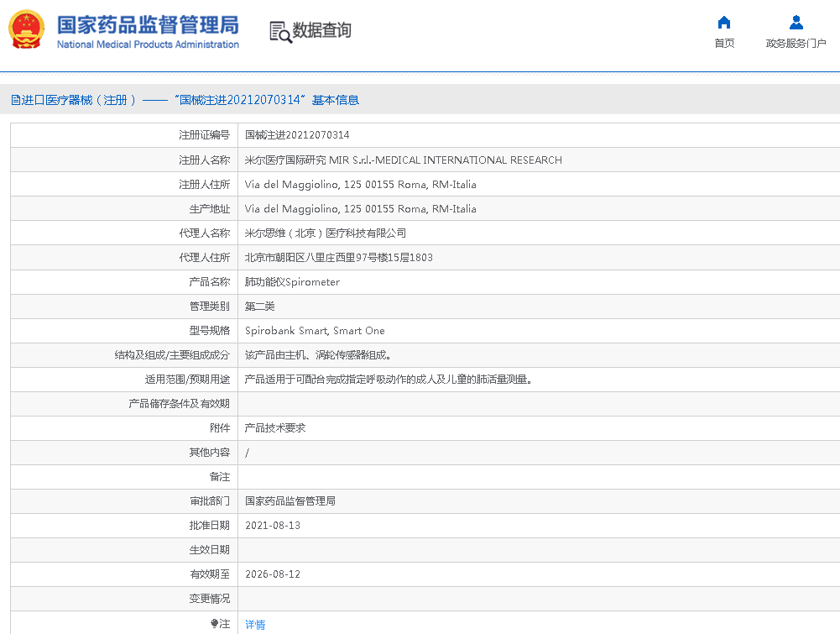This screenshot has width=840, height=634.
Task: Click the national emblem logo
Action: [x=27, y=30]
